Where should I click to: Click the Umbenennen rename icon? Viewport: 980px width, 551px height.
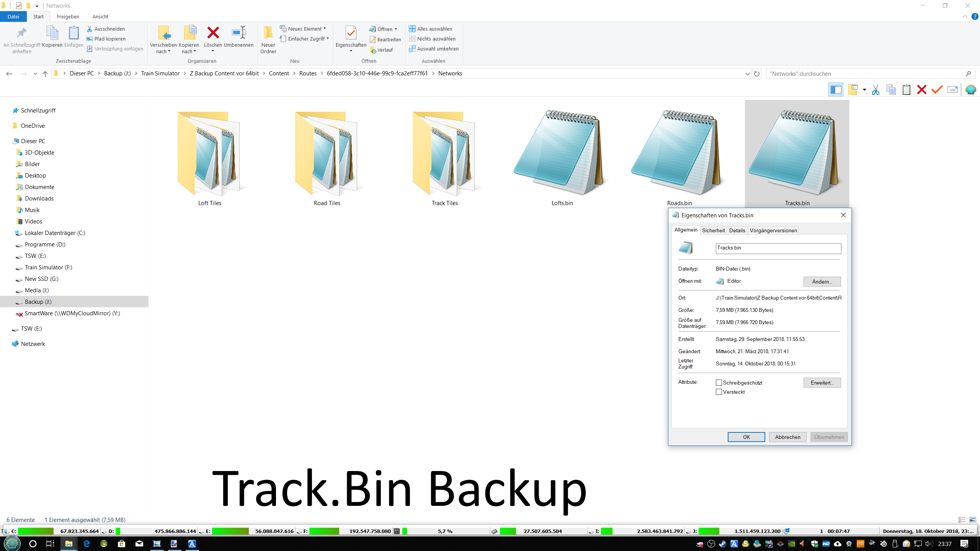click(x=238, y=33)
